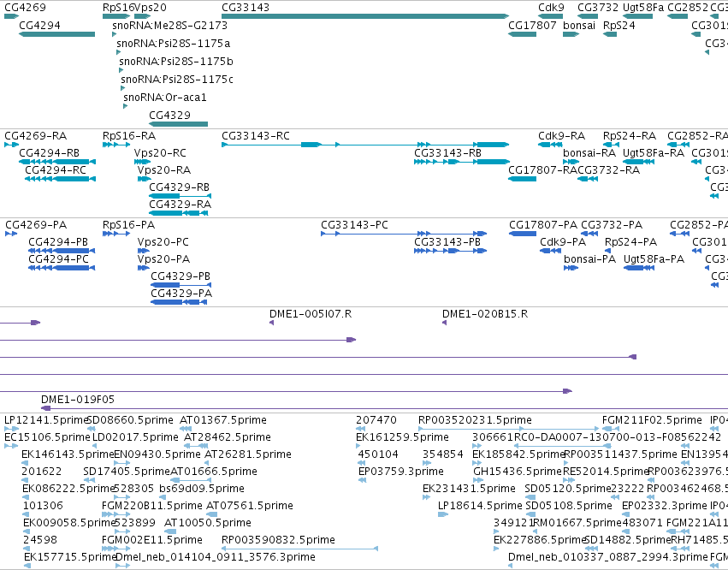Click the CG17807 gene label in top track
The image size is (728, 570).
pos(532,26)
